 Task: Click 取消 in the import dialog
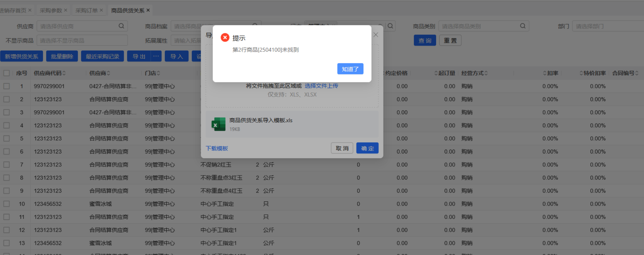(x=342, y=148)
